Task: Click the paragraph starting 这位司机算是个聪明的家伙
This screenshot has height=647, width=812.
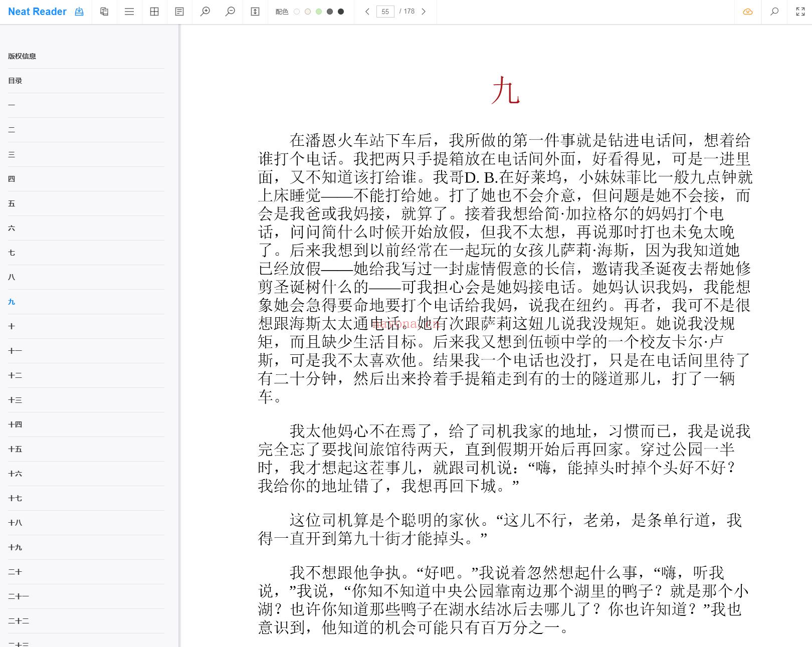Action: pos(500,529)
